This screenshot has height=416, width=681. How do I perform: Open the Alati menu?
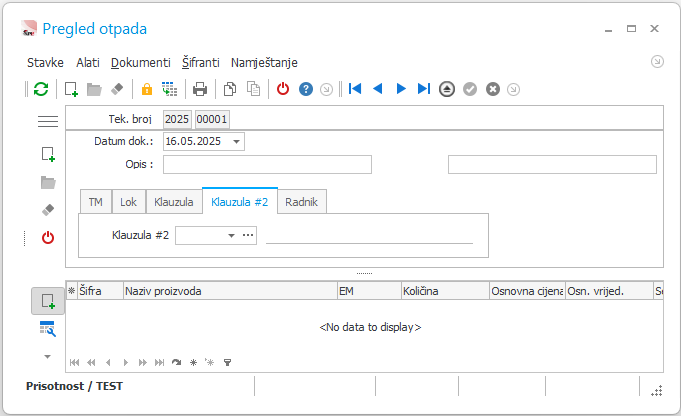click(88, 63)
